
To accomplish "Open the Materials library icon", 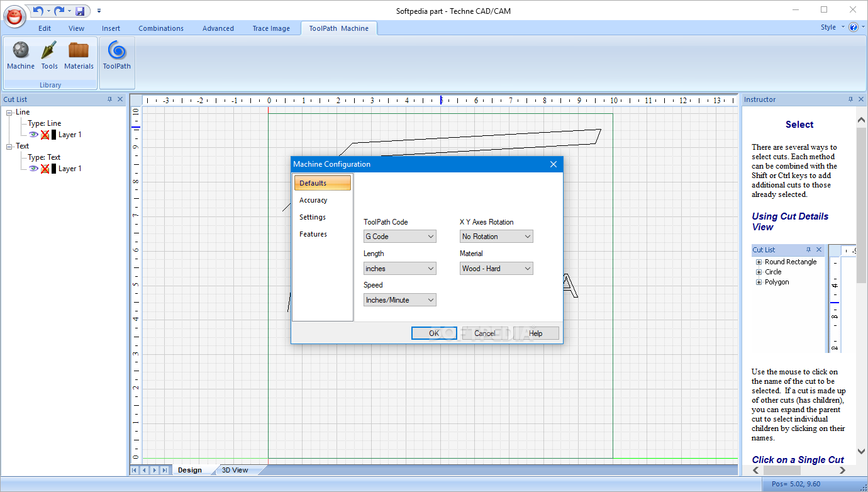I will pos(79,55).
